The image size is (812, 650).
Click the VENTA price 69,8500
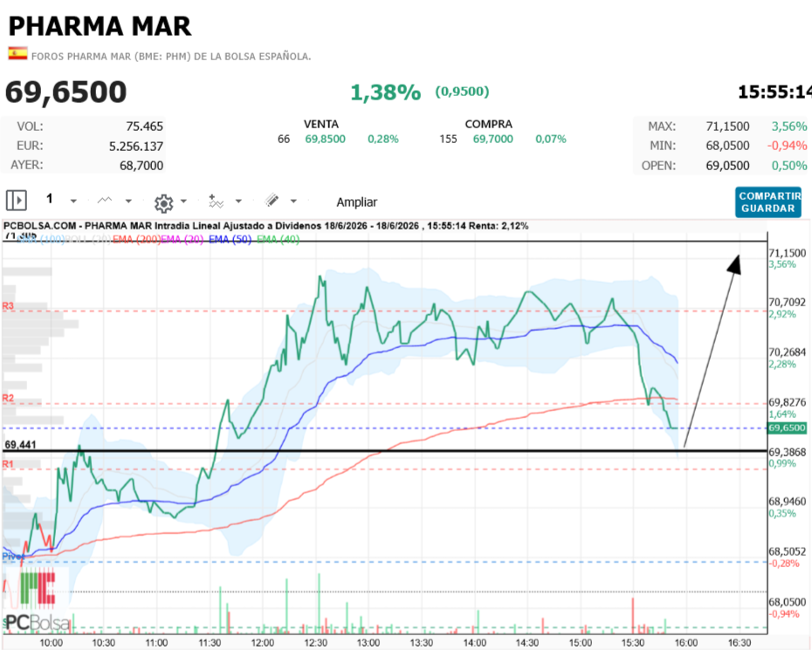[x=325, y=140]
